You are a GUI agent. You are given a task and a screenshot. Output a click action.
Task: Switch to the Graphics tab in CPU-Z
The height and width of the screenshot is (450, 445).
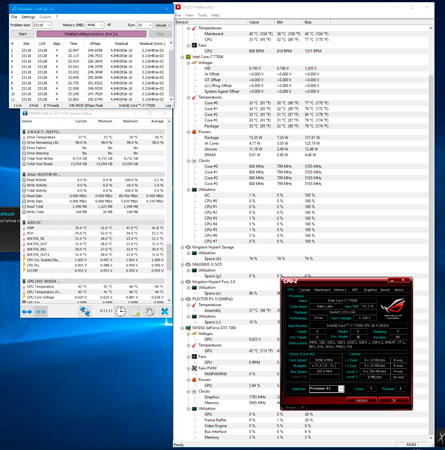click(370, 290)
